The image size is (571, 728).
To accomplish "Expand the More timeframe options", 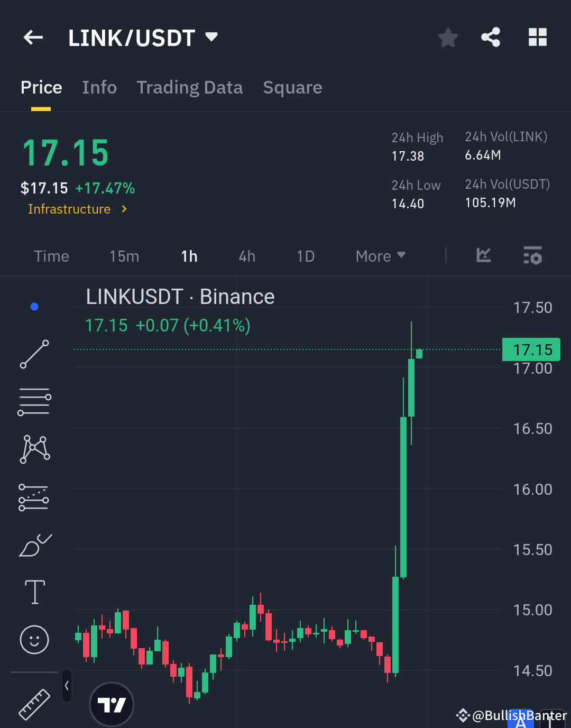I will point(380,256).
